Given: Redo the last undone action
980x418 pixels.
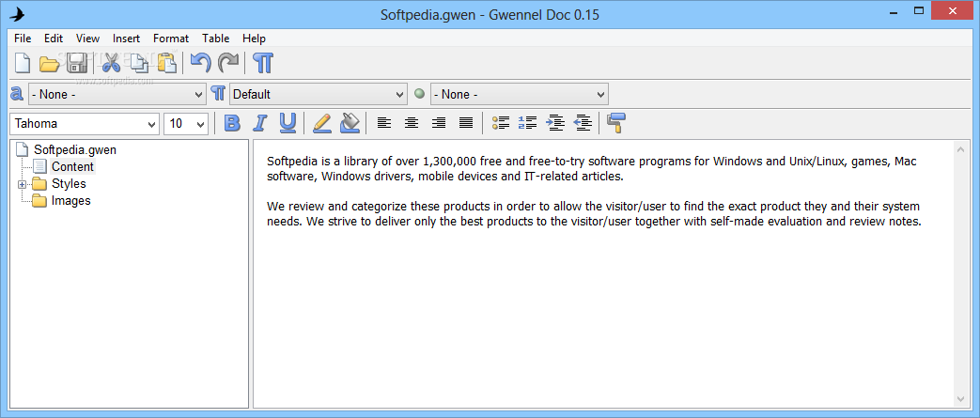Looking at the screenshot, I should (x=228, y=63).
